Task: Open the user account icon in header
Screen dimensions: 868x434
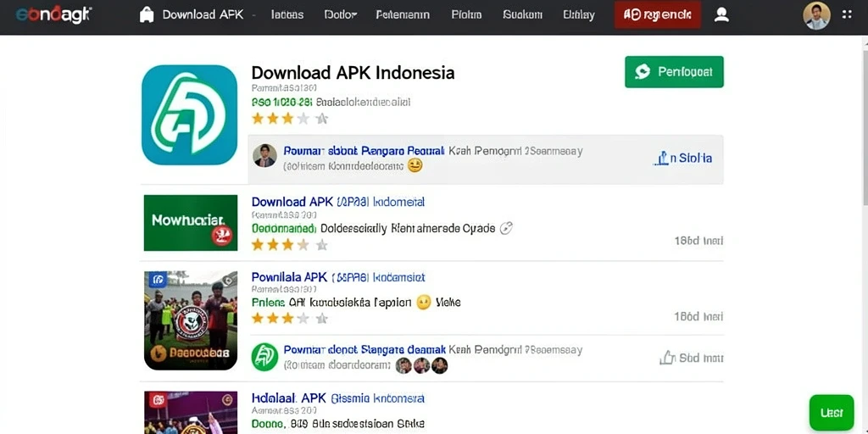Action: (721, 15)
